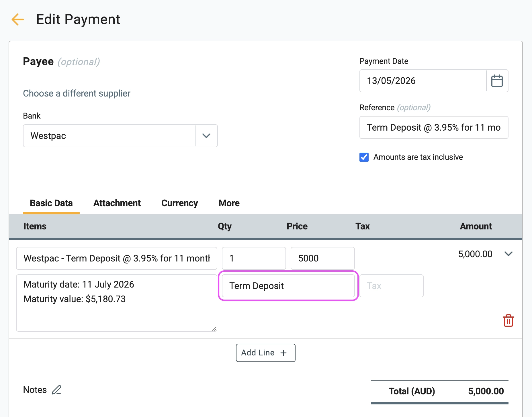
Task: Click the Maturity date description text box
Action: click(117, 303)
